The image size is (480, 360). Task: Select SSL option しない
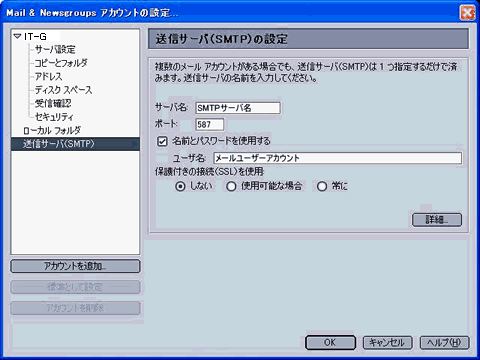[x=180, y=186]
